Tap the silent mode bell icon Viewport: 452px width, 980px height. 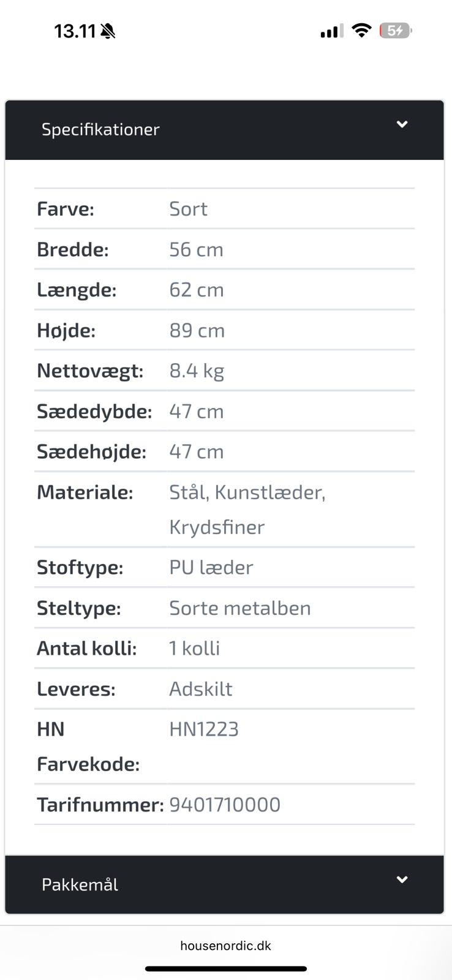pyautogui.click(x=108, y=31)
